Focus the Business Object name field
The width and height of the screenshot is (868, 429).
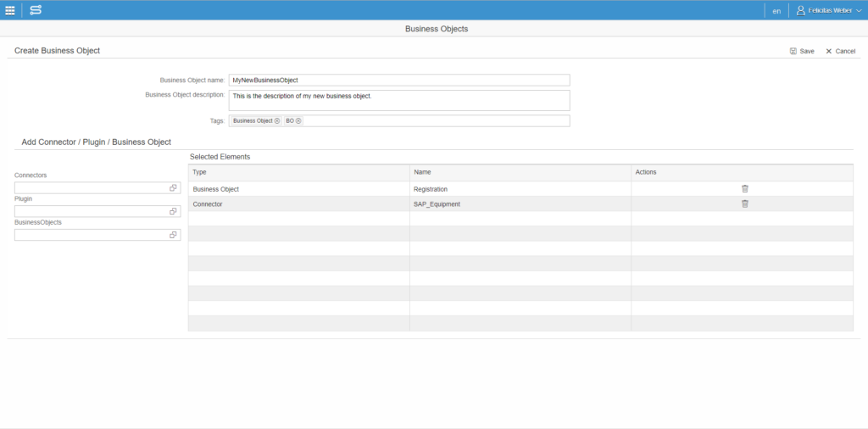[398, 80]
